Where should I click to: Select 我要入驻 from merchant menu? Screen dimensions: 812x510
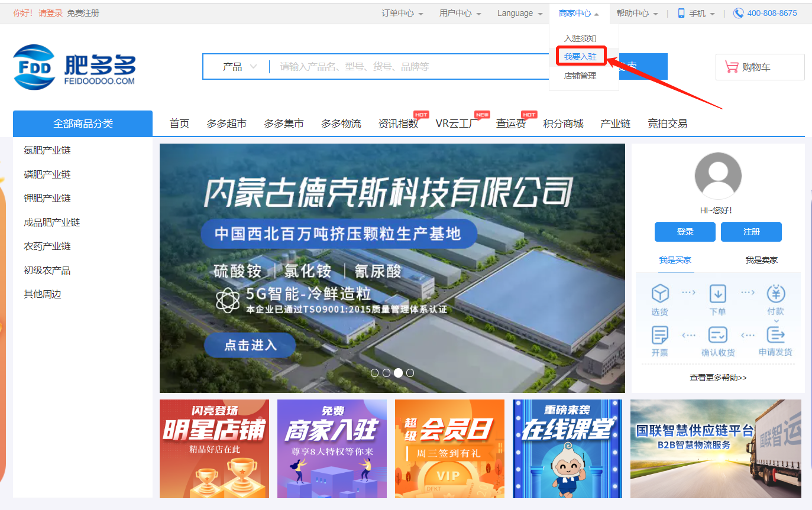pyautogui.click(x=580, y=57)
